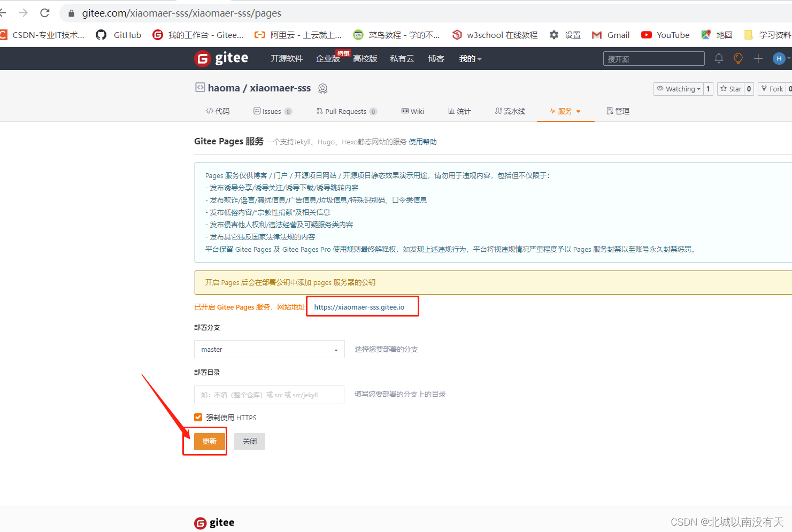
Task: Click the plus create-new icon
Action: [x=758, y=59]
